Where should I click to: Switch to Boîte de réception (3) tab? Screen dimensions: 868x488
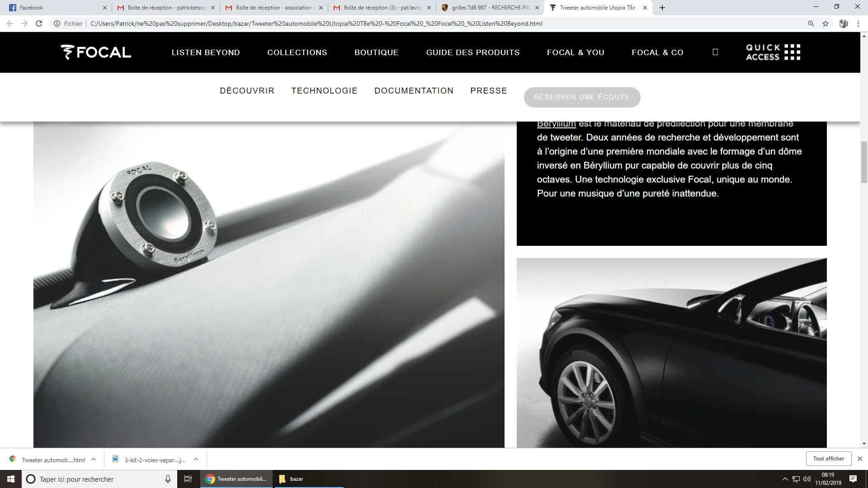click(x=382, y=8)
